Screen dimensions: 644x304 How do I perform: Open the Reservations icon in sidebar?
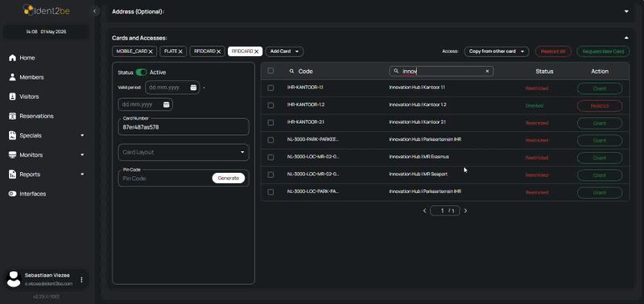(12, 116)
